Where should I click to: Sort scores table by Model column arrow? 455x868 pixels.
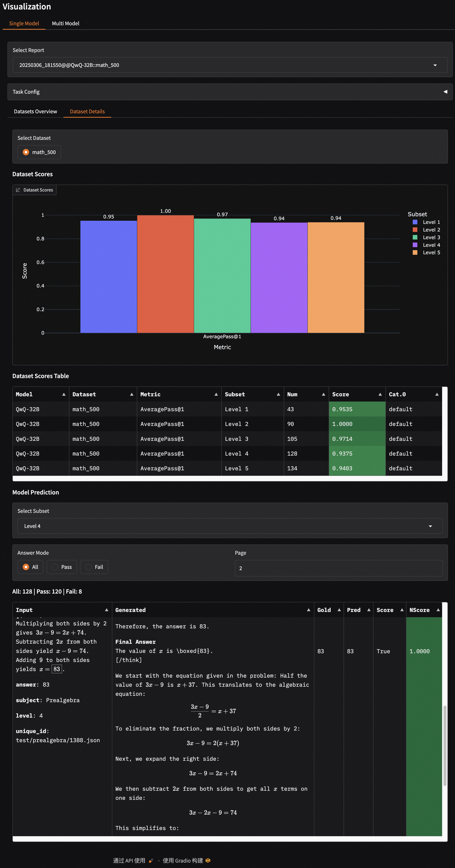coord(64,394)
